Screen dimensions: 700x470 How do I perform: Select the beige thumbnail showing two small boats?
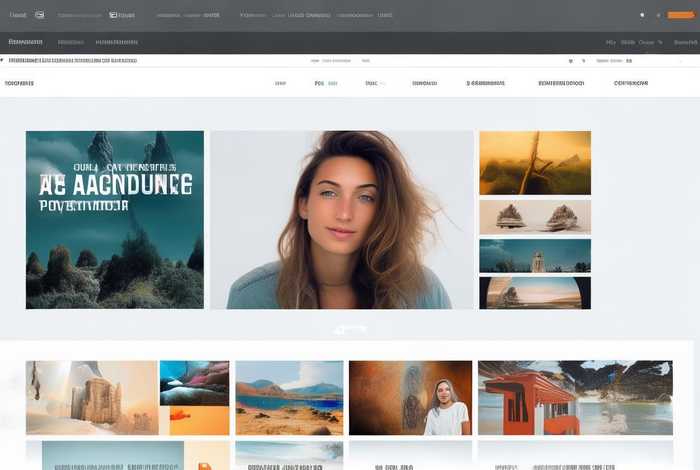pyautogui.click(x=535, y=217)
